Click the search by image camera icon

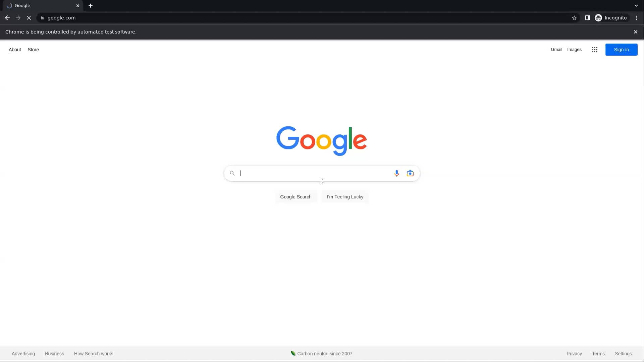(x=410, y=173)
